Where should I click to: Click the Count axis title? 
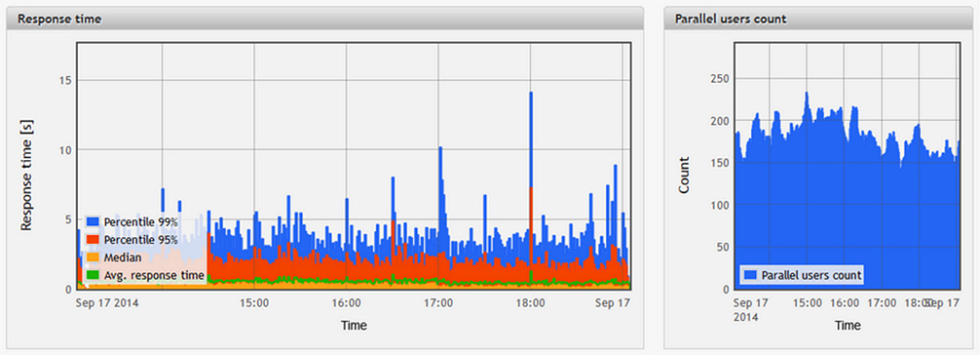click(685, 175)
